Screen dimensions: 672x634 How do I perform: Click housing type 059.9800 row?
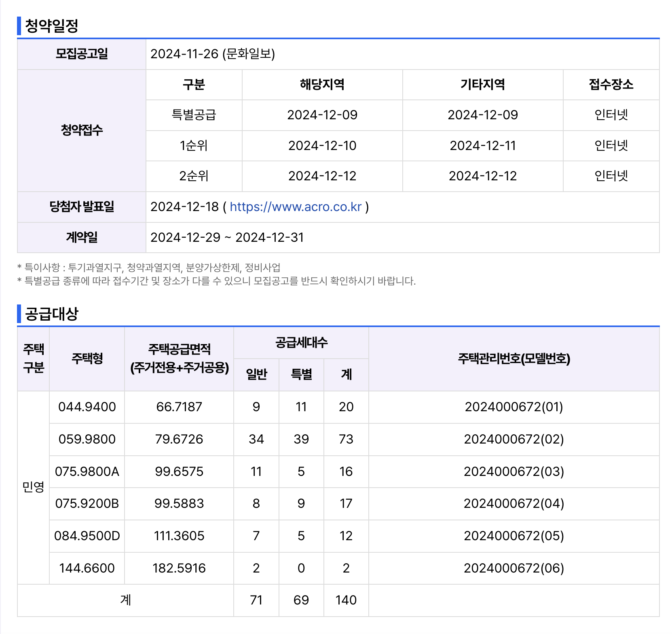87,440
